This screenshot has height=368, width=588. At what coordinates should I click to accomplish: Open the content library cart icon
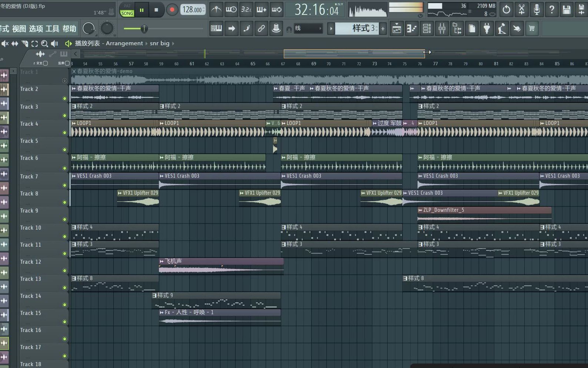(x=532, y=29)
